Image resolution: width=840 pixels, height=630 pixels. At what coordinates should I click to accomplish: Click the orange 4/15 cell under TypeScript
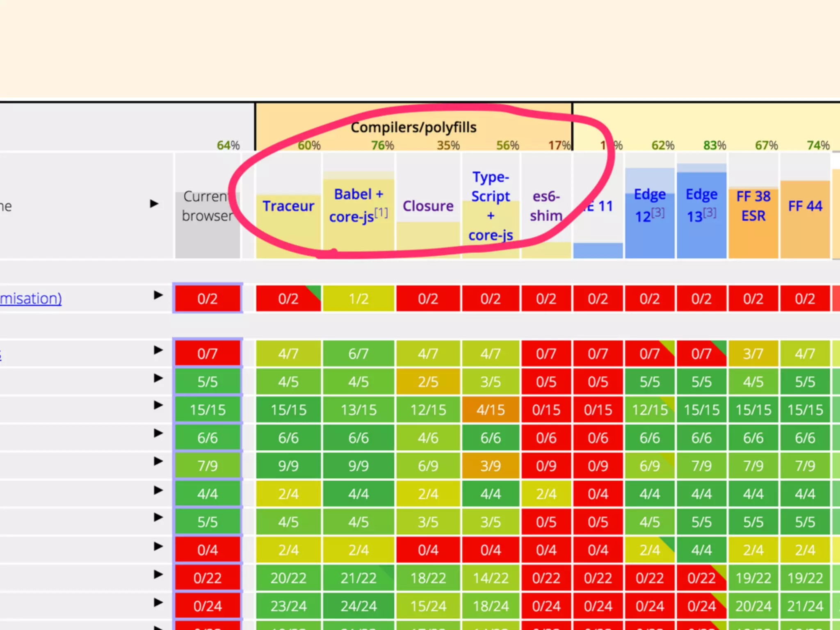491,410
